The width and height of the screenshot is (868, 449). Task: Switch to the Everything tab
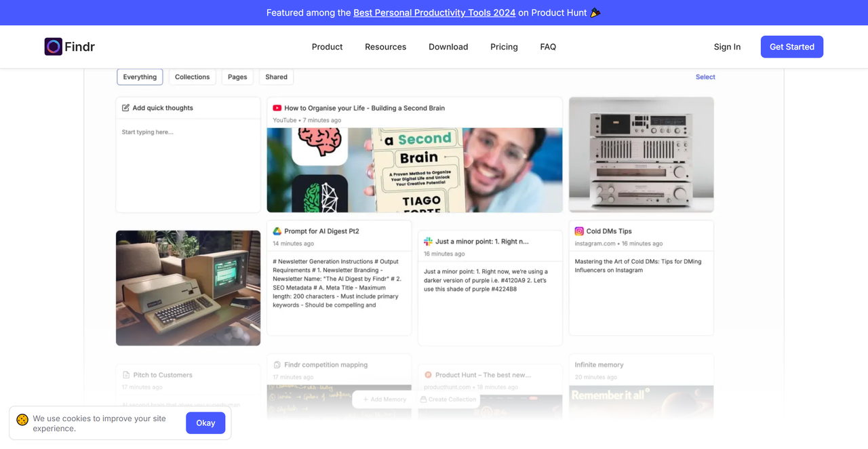point(140,77)
